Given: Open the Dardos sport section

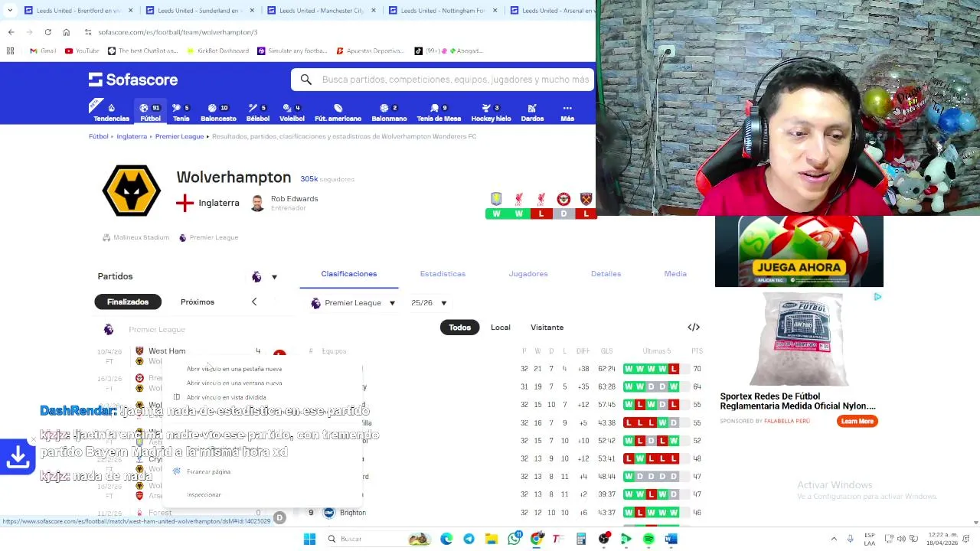Looking at the screenshot, I should click(x=532, y=112).
